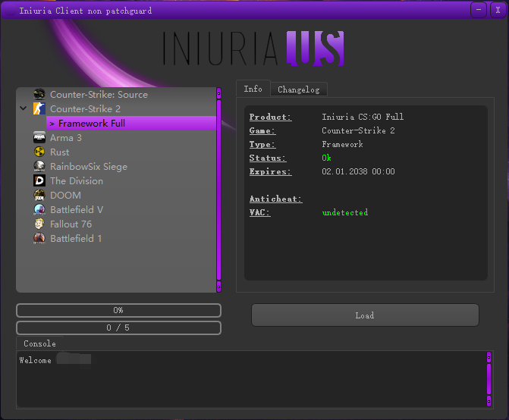Click The Division icon
The image size is (509, 420).
pos(39,180)
